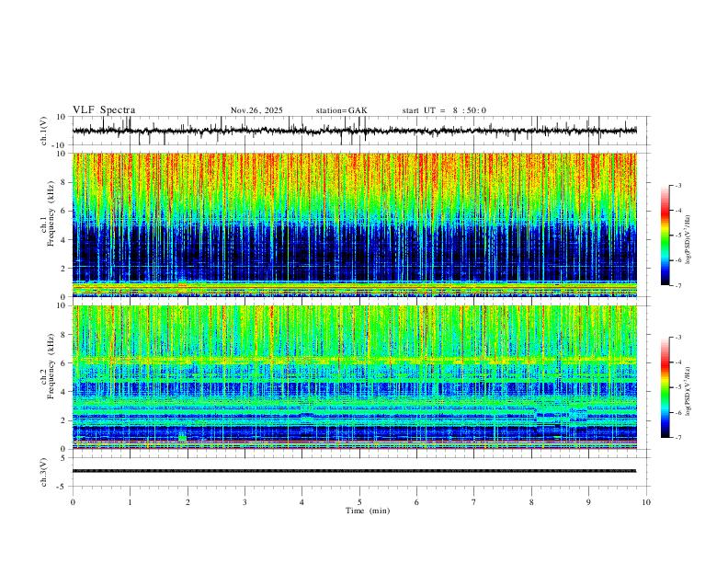
Task: Click time axis tick label "3"
Action: (x=245, y=502)
